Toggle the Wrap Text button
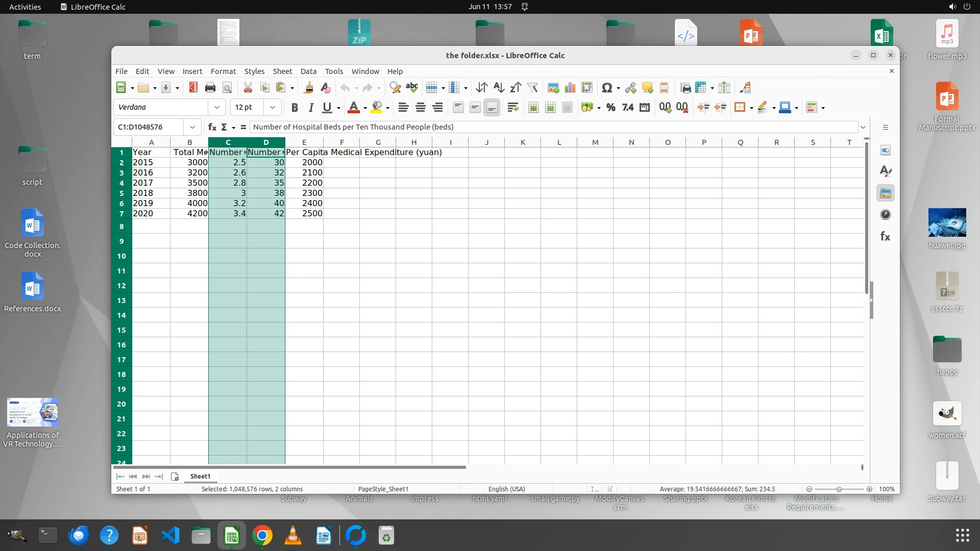Screen dimensions: 980x551 coord(512,107)
